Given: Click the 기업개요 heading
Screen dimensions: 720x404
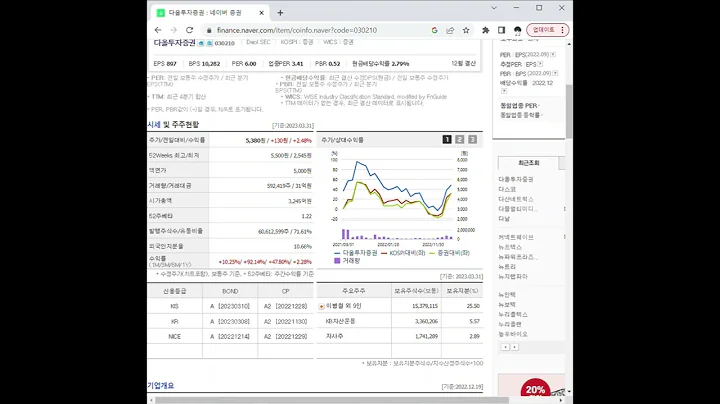Looking at the screenshot, I should pyautogui.click(x=160, y=386).
